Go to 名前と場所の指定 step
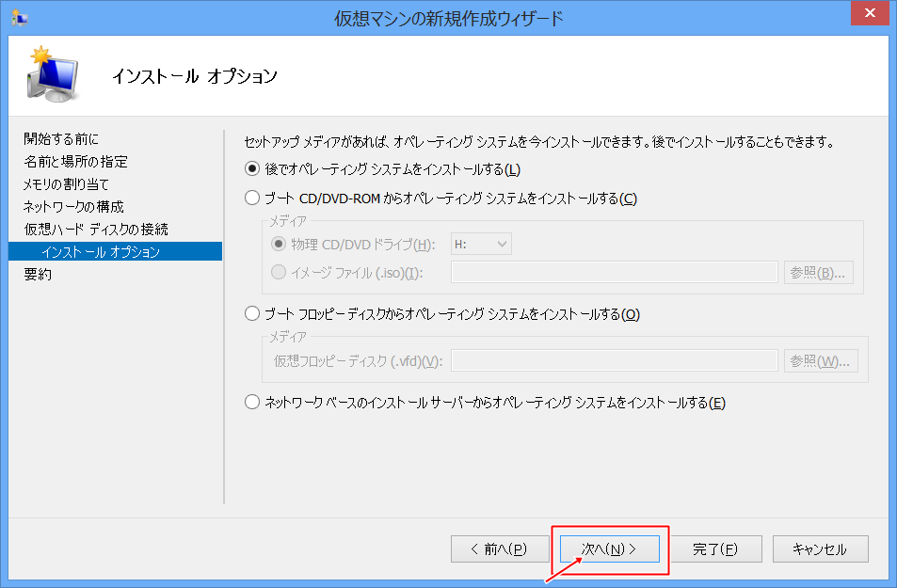The width and height of the screenshot is (897, 588). [75, 162]
